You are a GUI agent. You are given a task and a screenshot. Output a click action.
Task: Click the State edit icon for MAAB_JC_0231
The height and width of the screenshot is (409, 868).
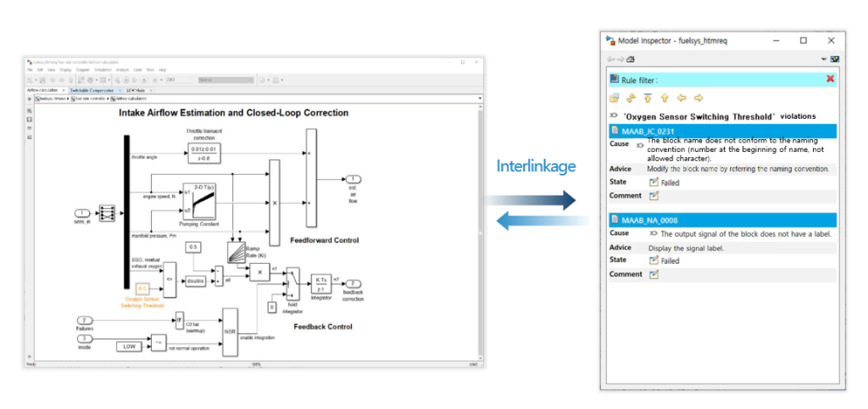[x=654, y=182]
